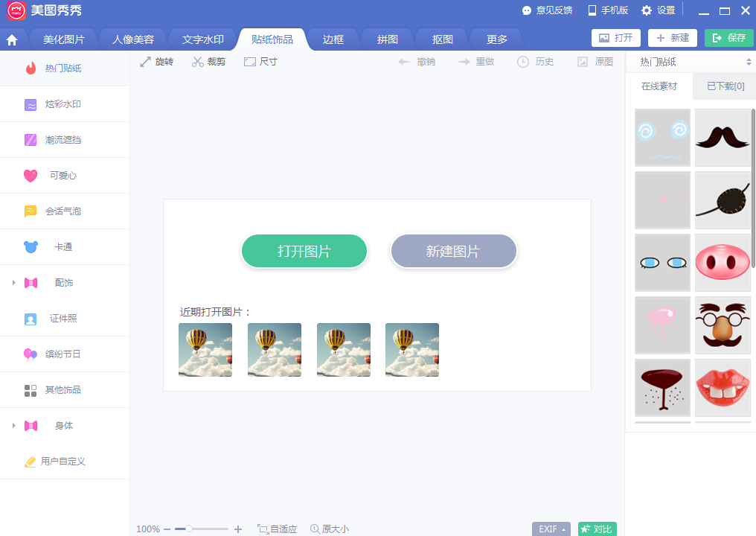Select 身体 body category

pos(65,426)
